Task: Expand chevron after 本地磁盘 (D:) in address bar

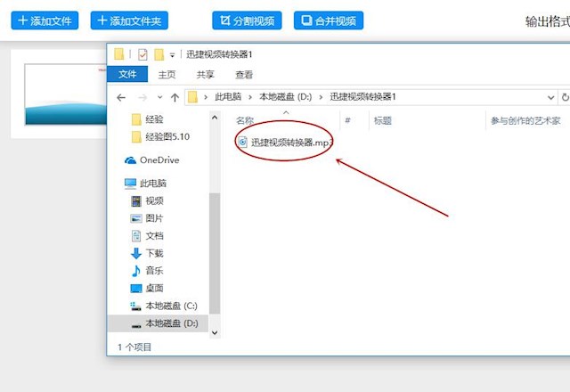Action: click(321, 97)
